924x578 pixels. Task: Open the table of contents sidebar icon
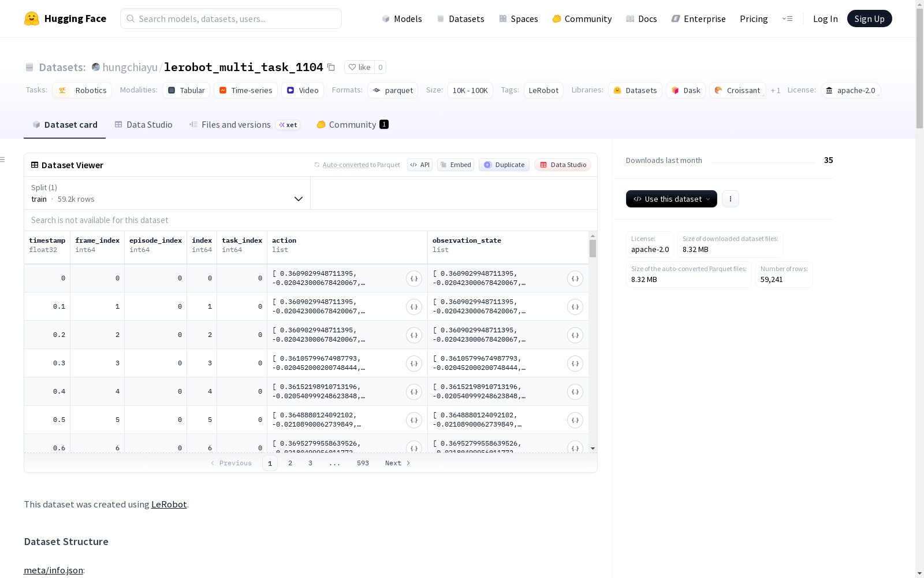2,160
